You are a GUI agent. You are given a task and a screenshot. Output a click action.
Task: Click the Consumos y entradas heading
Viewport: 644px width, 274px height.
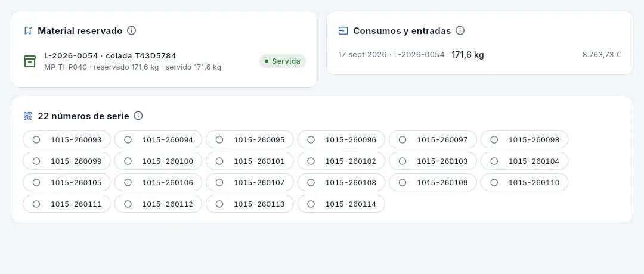tap(402, 31)
